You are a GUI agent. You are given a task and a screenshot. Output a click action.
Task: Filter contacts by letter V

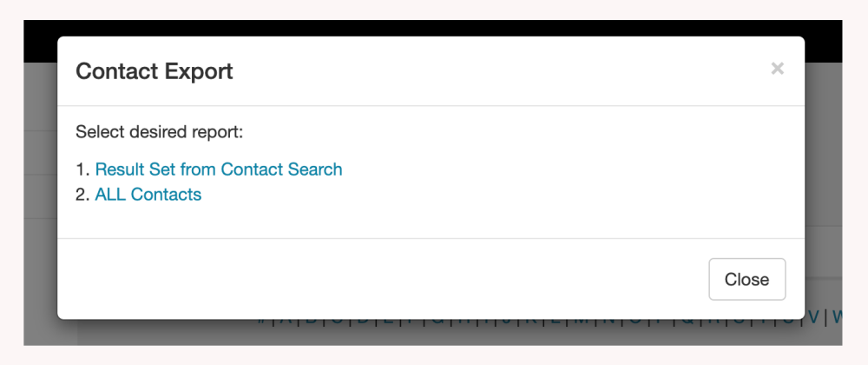[x=813, y=318]
